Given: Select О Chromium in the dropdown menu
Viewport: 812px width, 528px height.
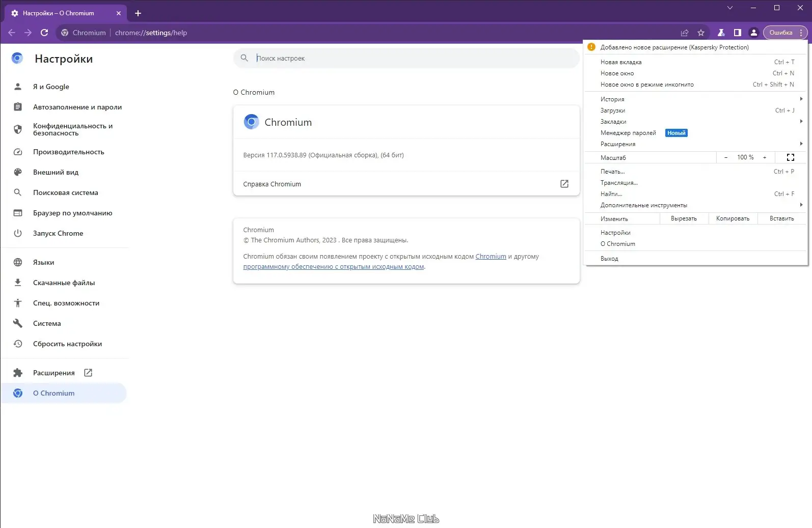Looking at the screenshot, I should pos(696,244).
